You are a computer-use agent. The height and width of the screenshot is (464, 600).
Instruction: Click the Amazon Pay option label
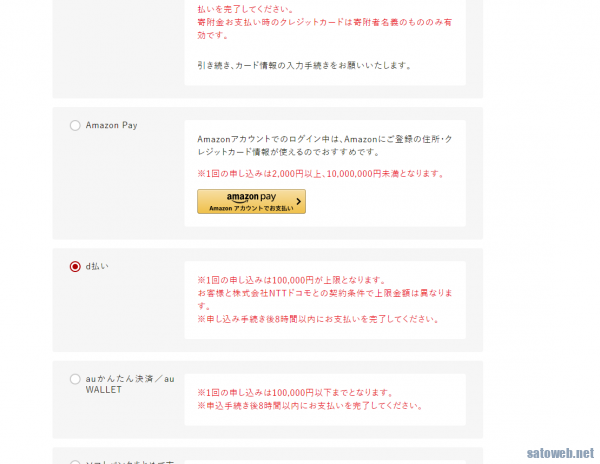click(111, 126)
